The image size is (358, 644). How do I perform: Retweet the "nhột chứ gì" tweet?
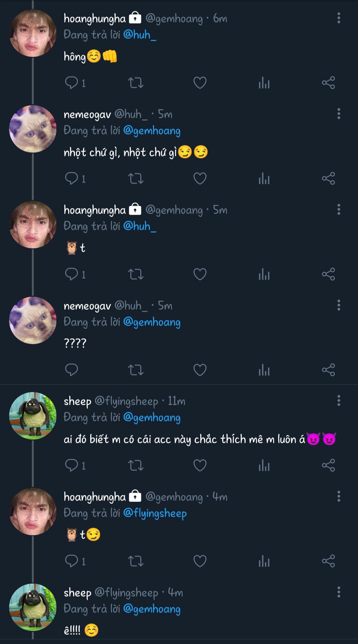[x=136, y=178]
